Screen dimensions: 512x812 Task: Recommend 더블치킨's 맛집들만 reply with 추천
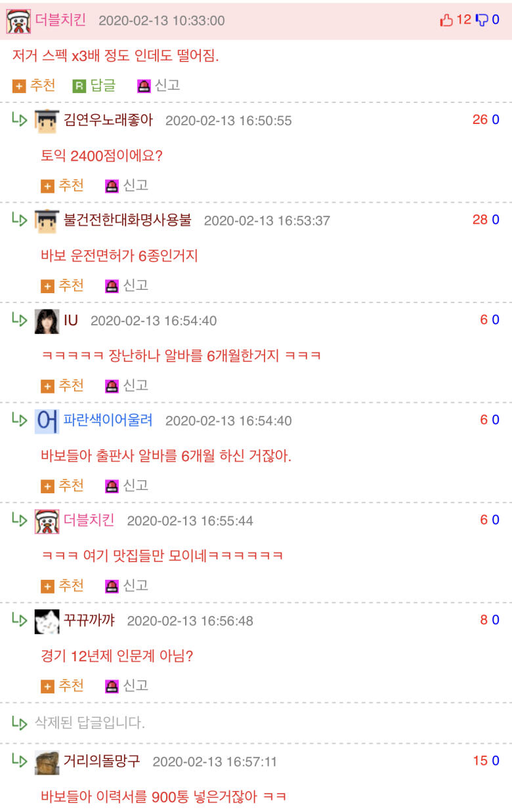(x=62, y=585)
